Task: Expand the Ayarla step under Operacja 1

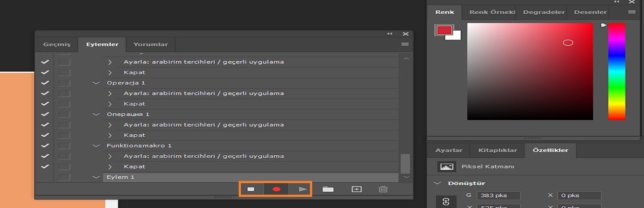Action: (110, 93)
